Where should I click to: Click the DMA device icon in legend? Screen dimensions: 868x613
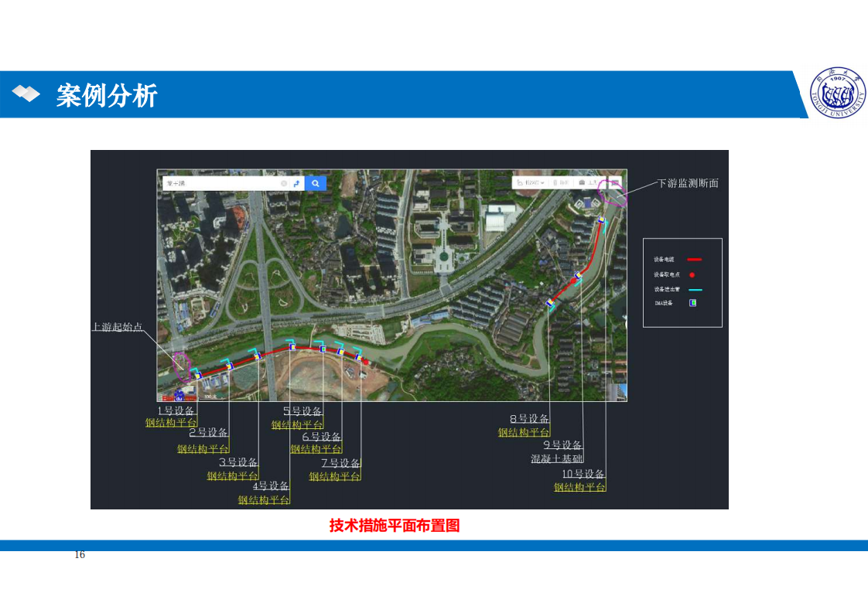click(693, 303)
